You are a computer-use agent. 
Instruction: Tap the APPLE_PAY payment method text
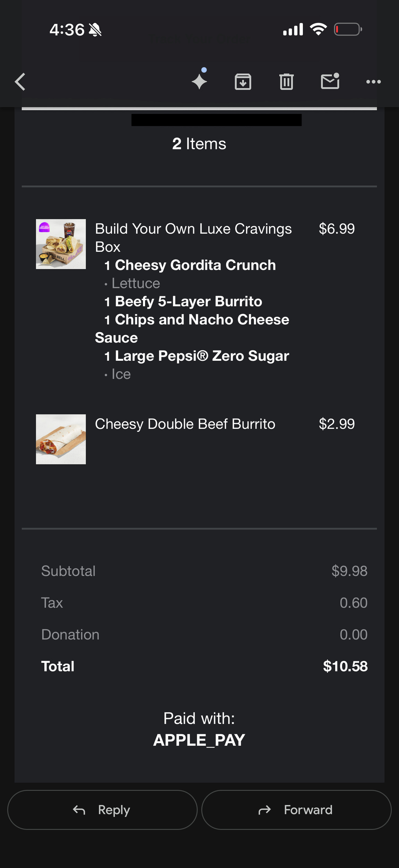point(199,740)
